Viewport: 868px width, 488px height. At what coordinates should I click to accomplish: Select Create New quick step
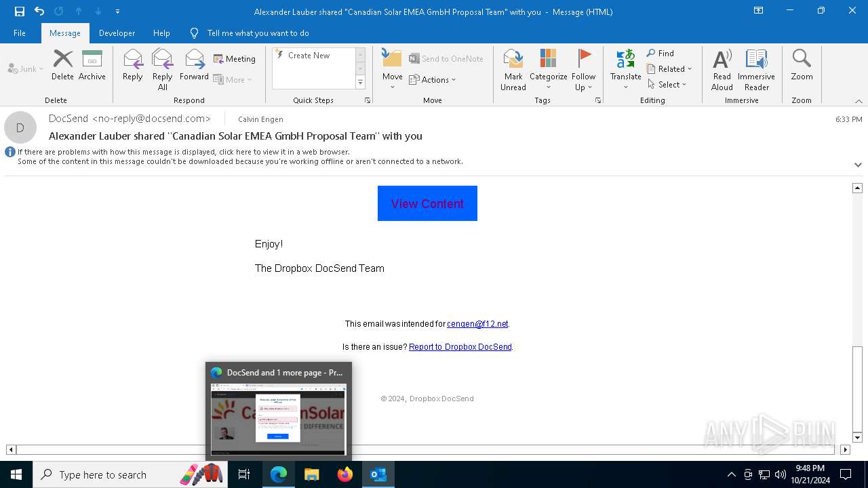(x=314, y=56)
